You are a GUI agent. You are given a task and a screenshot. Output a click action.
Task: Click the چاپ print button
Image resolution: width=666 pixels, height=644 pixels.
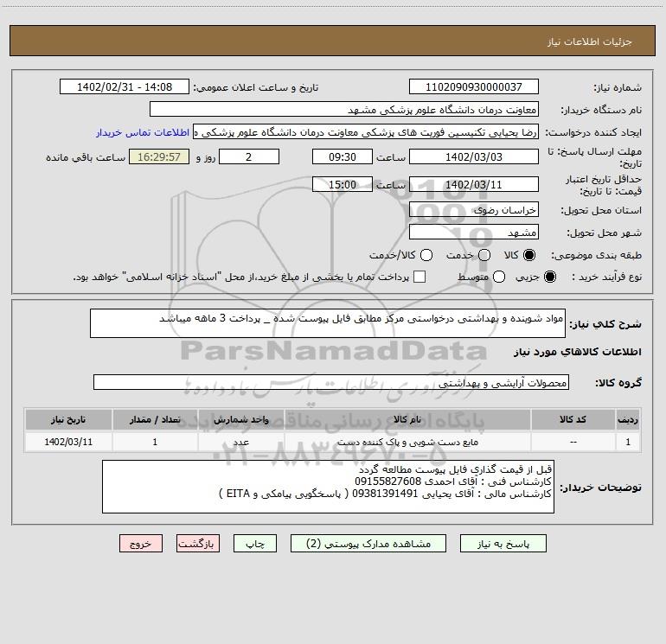(x=255, y=544)
